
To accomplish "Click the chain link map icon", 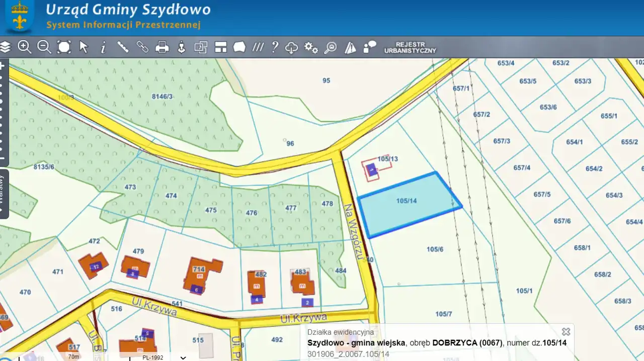I will click(x=142, y=47).
